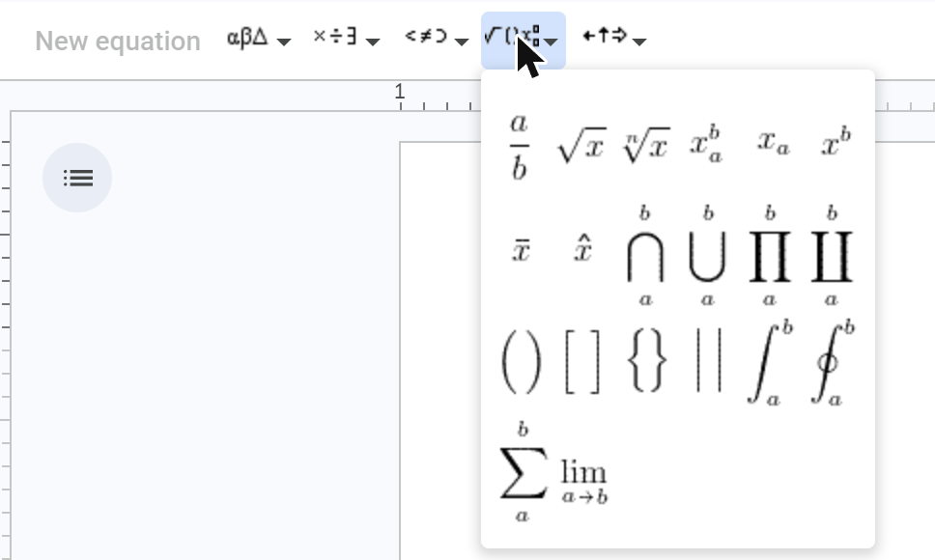The image size is (935, 560).
Task: Insert the product (capital pi) operator
Action: [769, 256]
